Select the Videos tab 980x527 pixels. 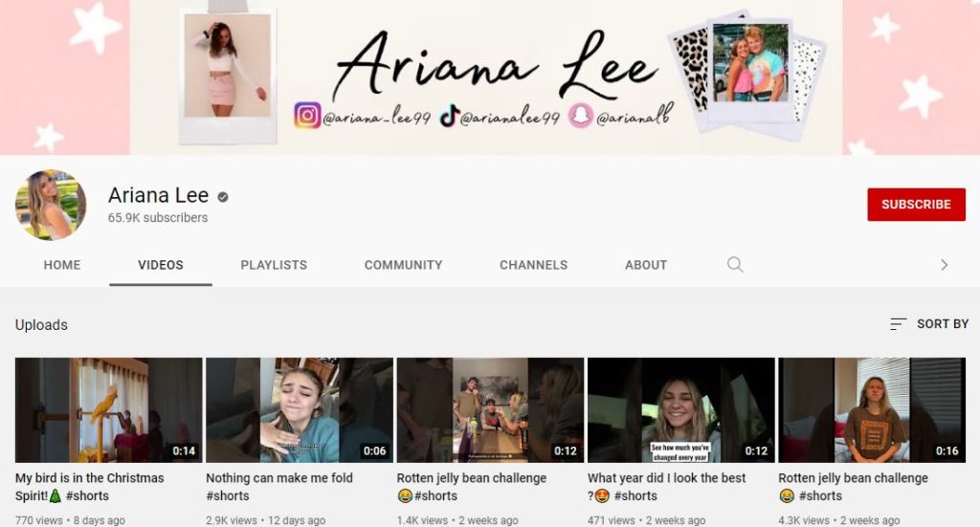pos(161,265)
